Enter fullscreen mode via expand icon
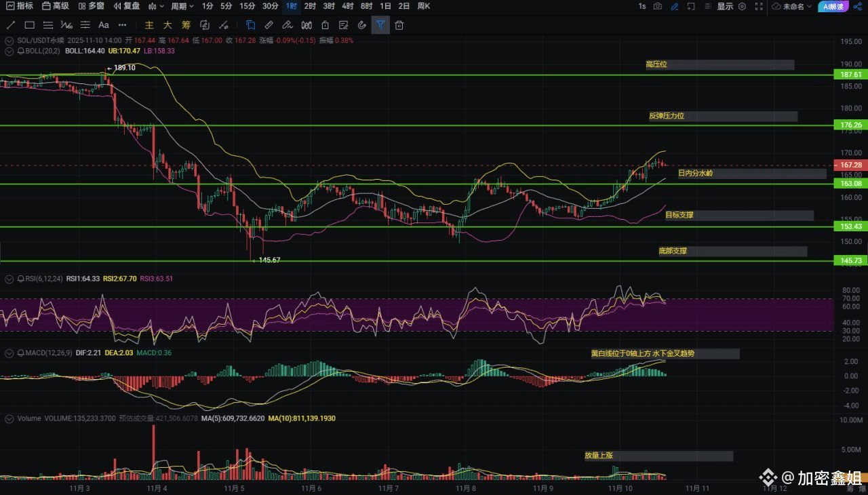 pos(758,6)
